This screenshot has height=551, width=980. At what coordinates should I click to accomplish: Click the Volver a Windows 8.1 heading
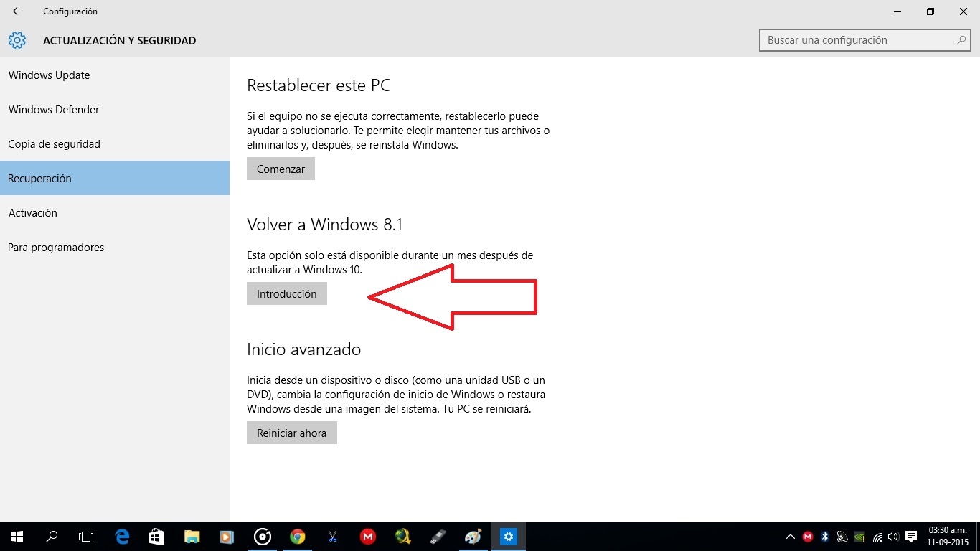coord(325,225)
